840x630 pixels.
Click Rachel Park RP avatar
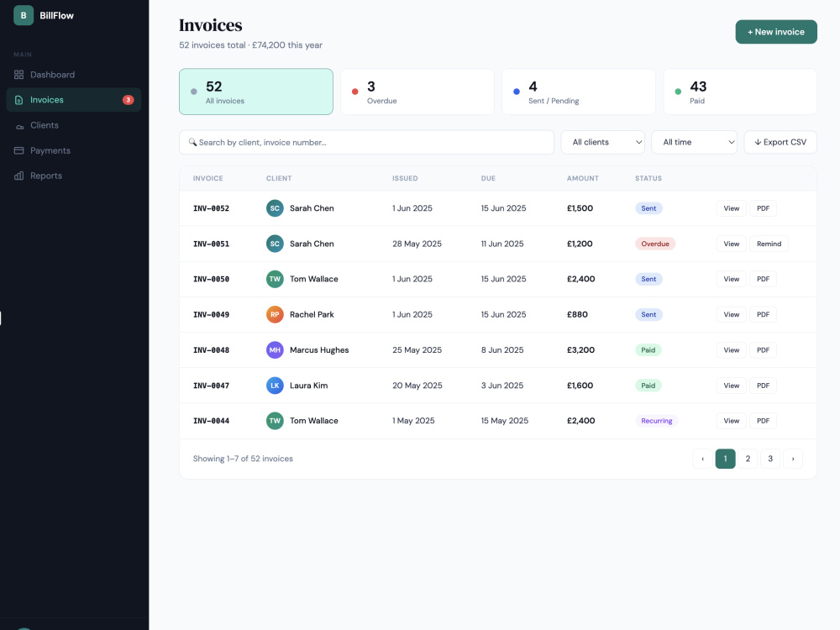275,314
